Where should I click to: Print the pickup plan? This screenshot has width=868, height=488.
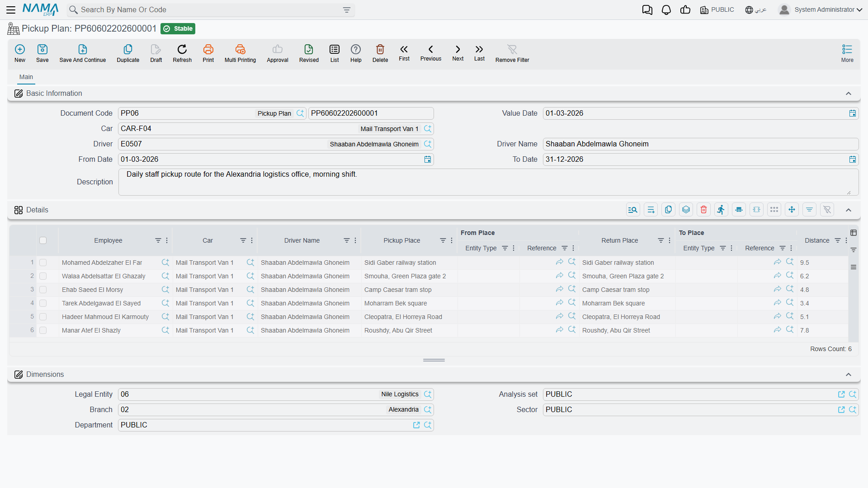(208, 53)
